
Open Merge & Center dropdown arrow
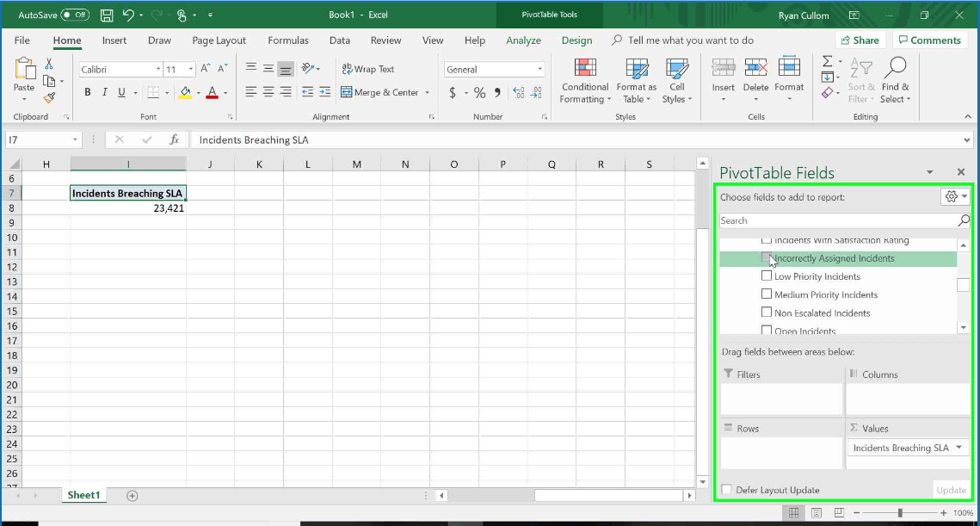428,93
